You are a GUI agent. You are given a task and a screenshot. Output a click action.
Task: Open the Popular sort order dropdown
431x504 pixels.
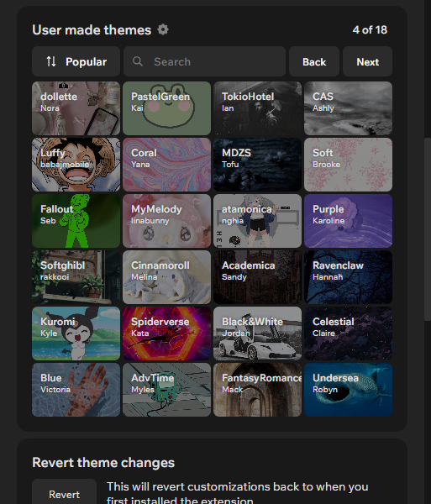click(76, 61)
